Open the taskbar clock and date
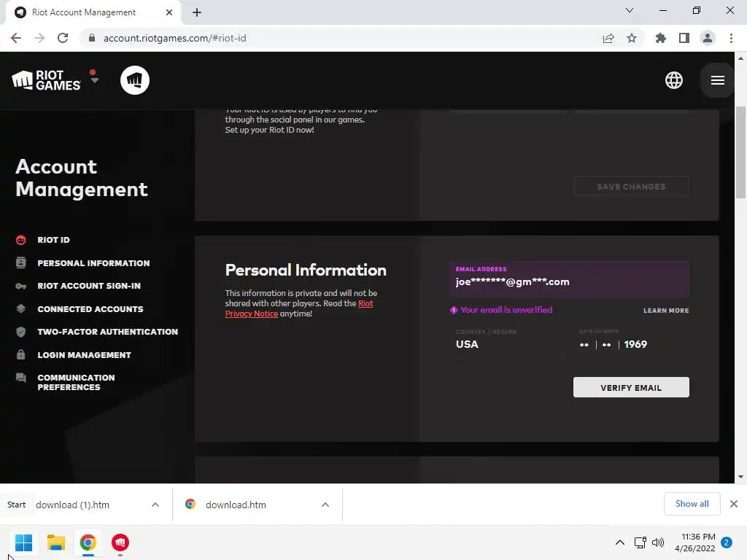747x560 pixels. pyautogui.click(x=694, y=542)
